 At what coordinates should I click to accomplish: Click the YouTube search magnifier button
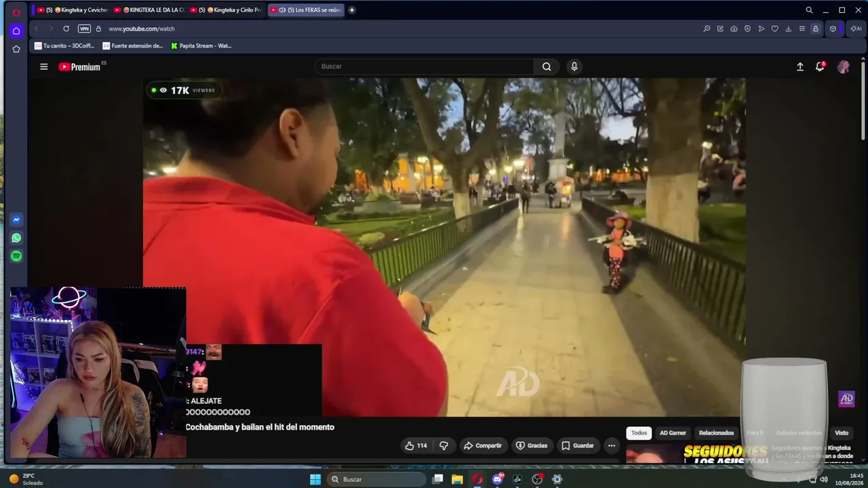coord(547,66)
